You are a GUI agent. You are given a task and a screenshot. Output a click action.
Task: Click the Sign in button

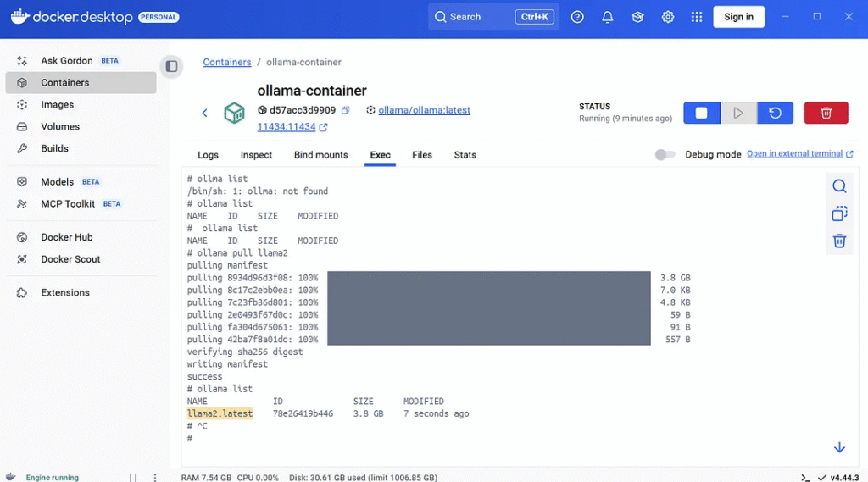pos(738,17)
